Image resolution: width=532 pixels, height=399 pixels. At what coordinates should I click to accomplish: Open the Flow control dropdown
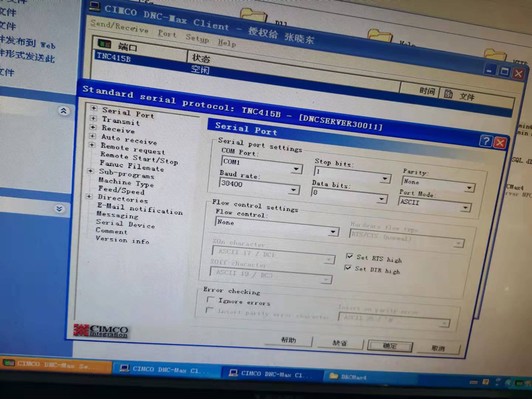pos(333,232)
